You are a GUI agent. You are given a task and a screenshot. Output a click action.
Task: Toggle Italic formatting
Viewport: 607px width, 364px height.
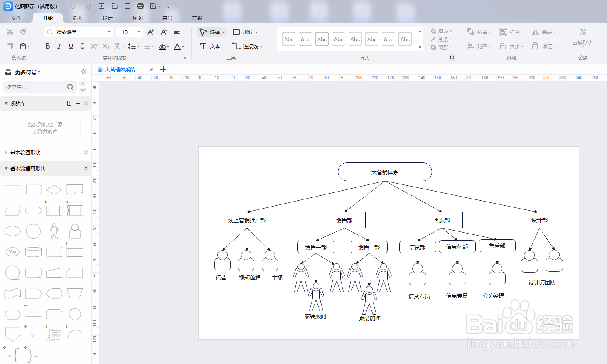59,46
